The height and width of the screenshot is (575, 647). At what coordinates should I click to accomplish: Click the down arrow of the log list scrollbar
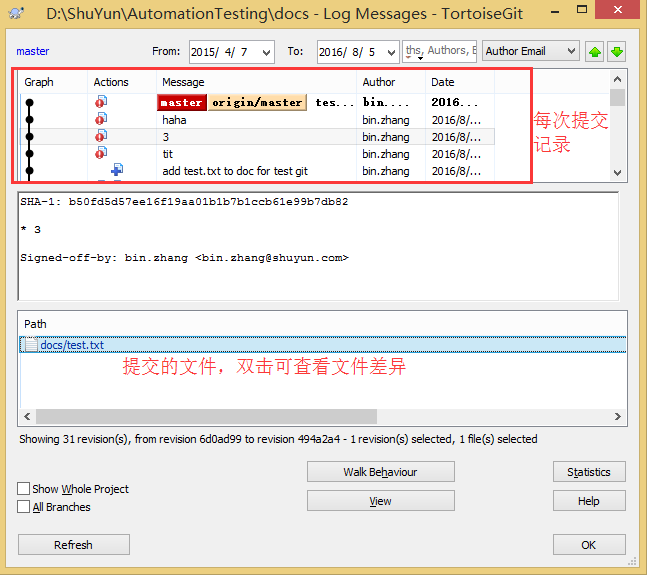click(617, 172)
